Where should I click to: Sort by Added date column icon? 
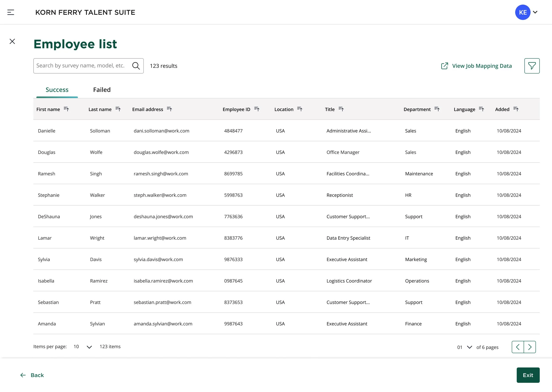point(516,109)
